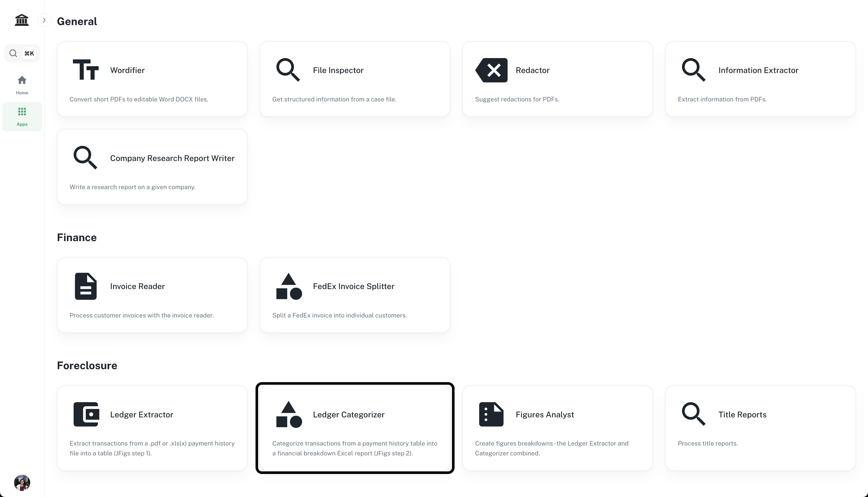Open the Information Extractor app card

coord(760,79)
